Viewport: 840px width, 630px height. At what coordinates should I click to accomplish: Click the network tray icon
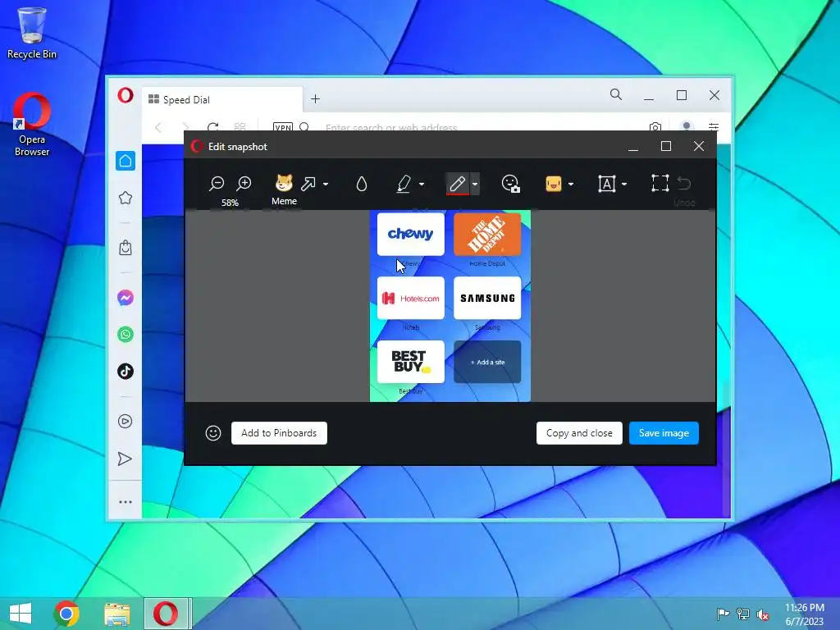point(743,614)
